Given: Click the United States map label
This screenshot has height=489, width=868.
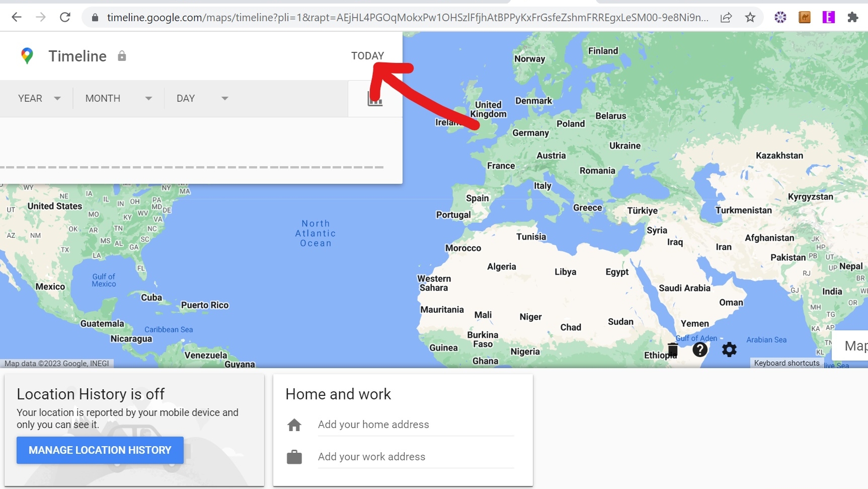Looking at the screenshot, I should (55, 206).
